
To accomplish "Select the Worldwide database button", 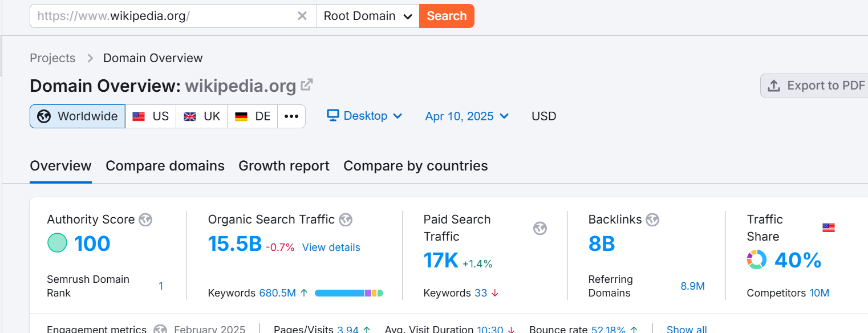I will [x=78, y=116].
